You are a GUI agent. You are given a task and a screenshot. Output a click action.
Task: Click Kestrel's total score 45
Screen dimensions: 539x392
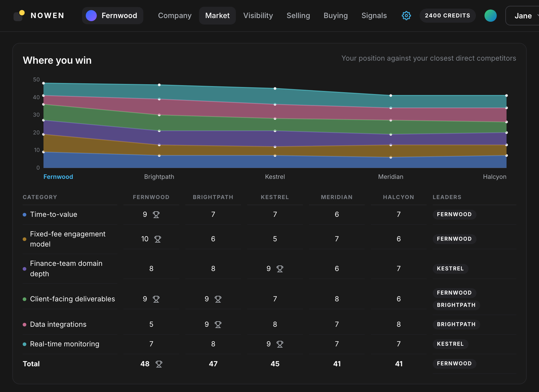click(x=275, y=364)
